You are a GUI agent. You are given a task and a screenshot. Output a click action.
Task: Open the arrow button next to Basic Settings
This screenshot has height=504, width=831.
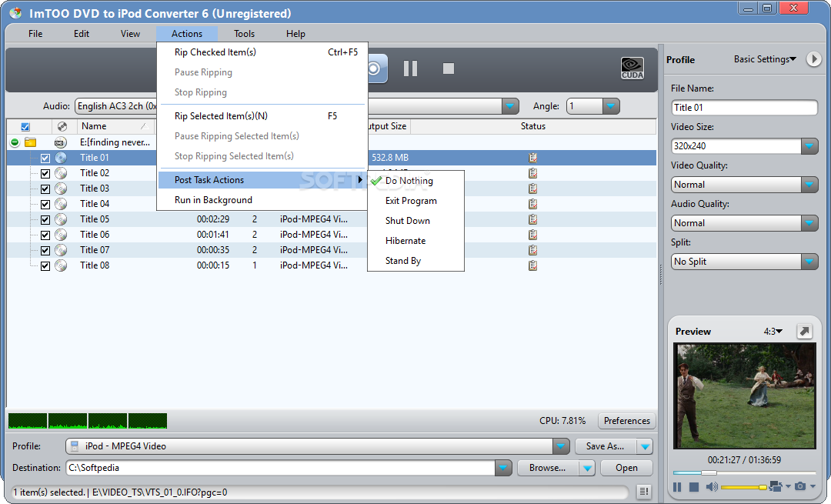tap(813, 58)
